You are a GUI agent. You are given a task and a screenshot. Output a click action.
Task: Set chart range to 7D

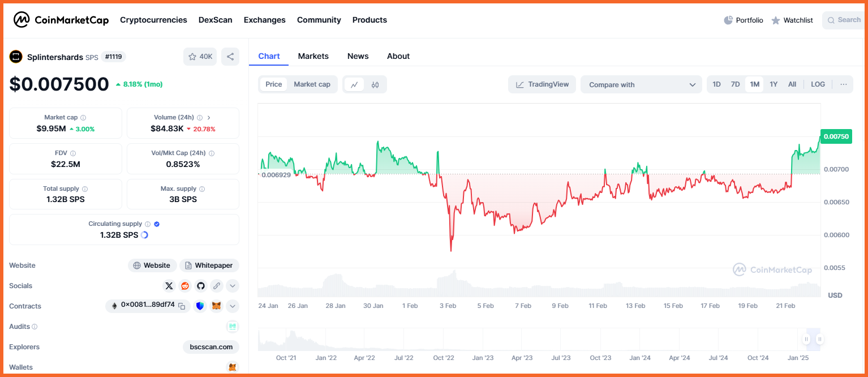[x=735, y=84]
